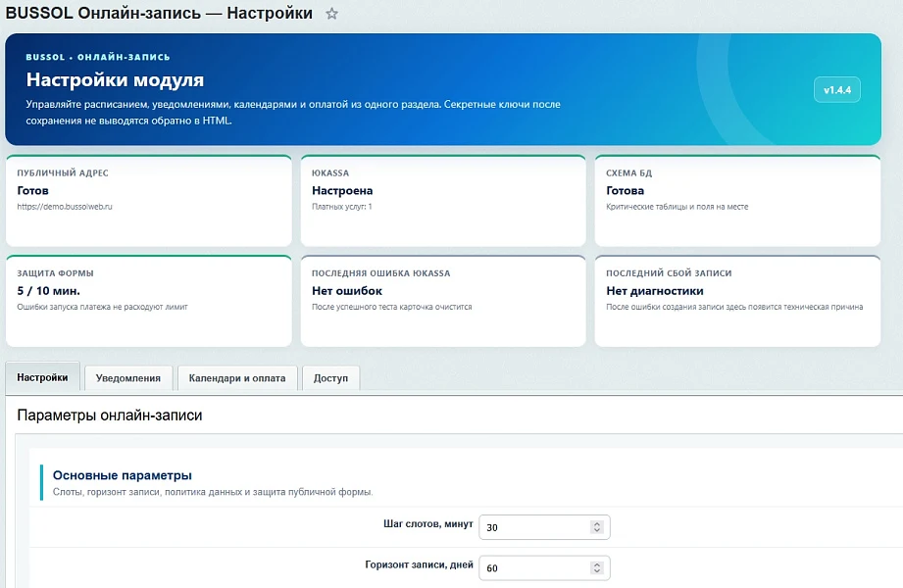Click the "BUSSOL Онлайн-запись — Настройки" page title
The image size is (903, 588).
pos(159,14)
